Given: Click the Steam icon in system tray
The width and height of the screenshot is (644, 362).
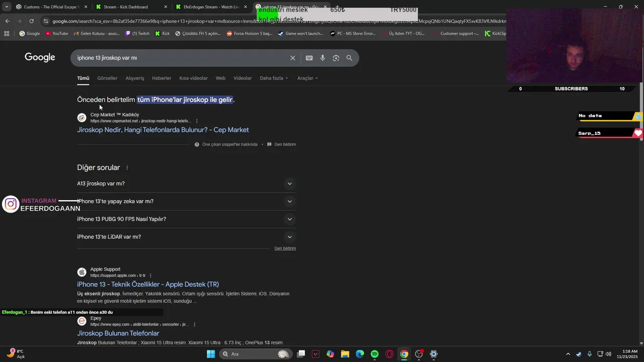Looking at the screenshot, I should (x=579, y=354).
